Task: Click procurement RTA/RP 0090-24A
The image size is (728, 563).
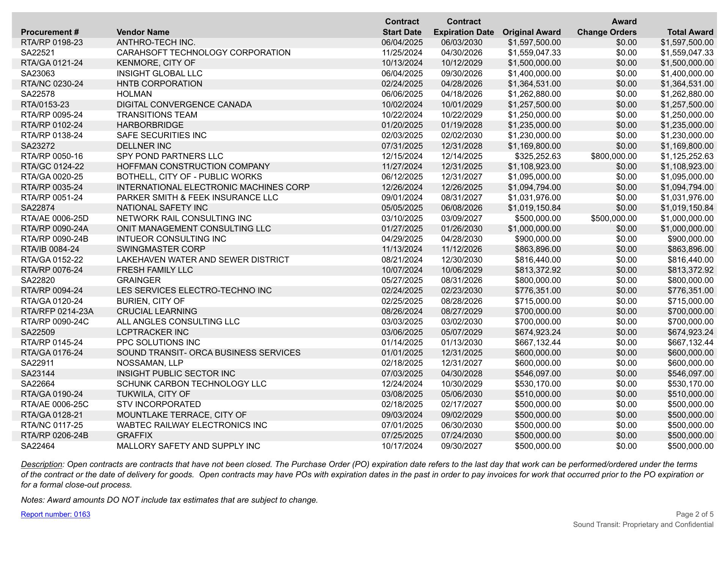Action: pyautogui.click(x=54, y=229)
